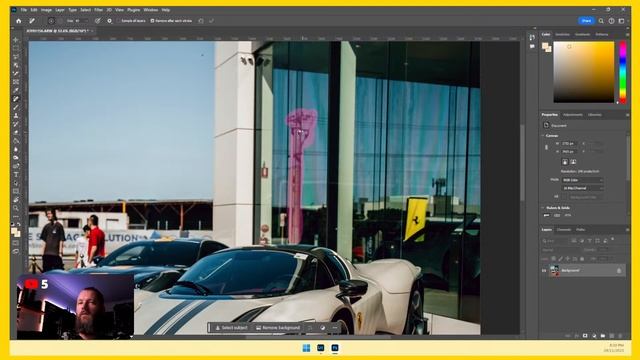Click the add layer mask icon
Viewport: 640px width, 360px height.
pyautogui.click(x=585, y=336)
